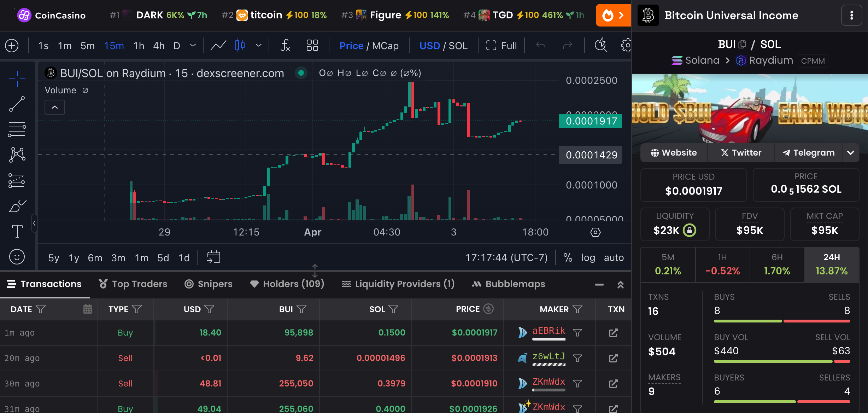The width and height of the screenshot is (868, 413).
Task: Toggle the PRICE column currency icon
Action: [488, 309]
